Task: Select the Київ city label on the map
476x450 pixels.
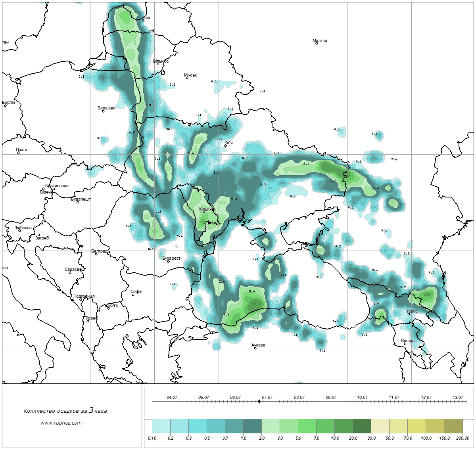Action: point(229,143)
